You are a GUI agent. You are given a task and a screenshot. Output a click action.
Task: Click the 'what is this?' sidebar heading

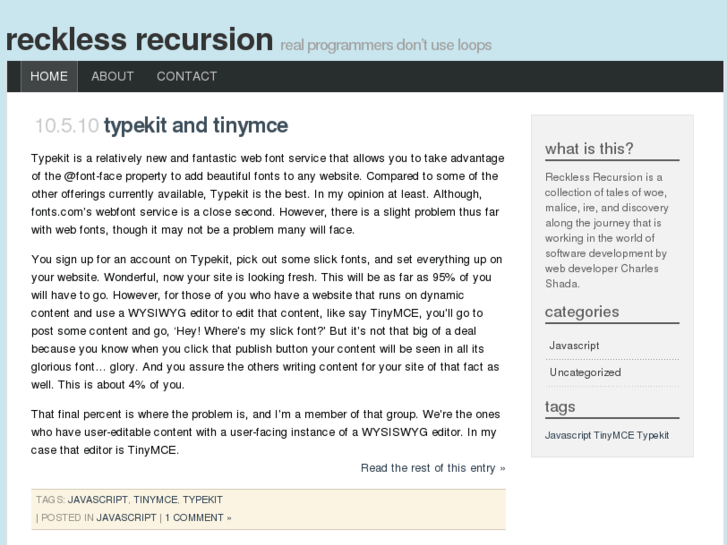pos(589,149)
